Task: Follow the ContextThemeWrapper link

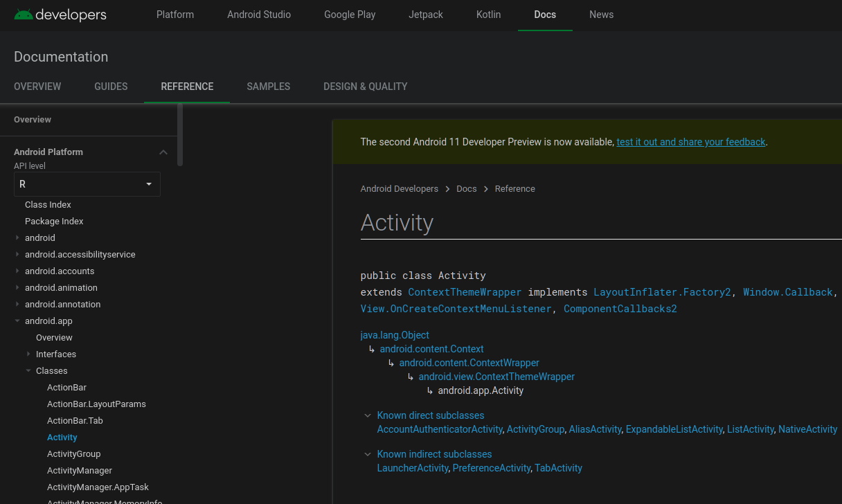Action: click(x=464, y=291)
